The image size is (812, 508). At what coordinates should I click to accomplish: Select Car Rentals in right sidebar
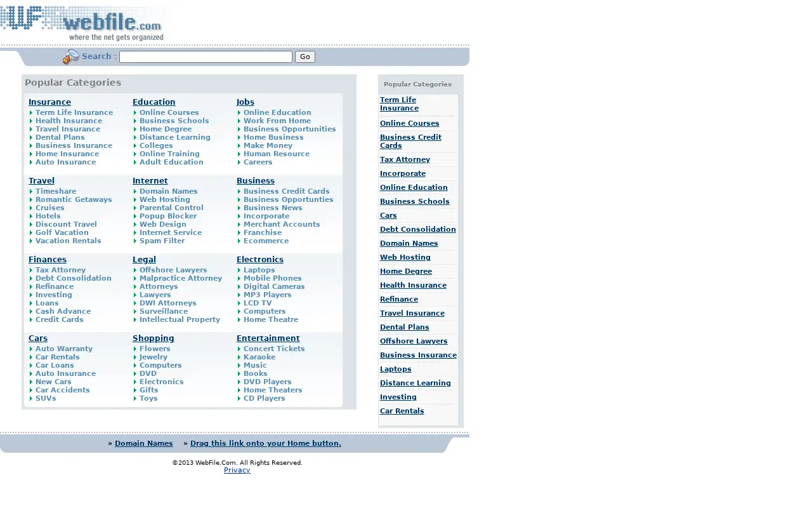click(402, 411)
